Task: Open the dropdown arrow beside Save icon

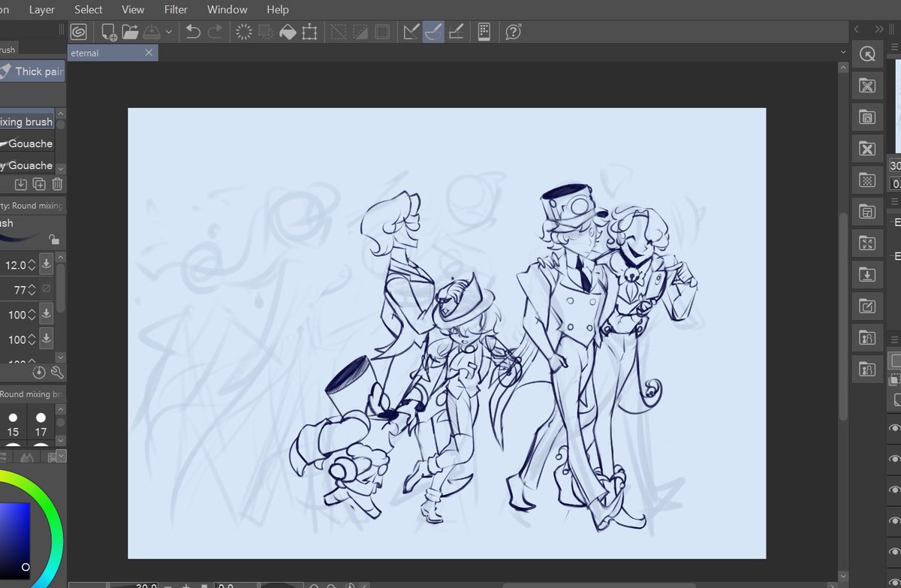Action: pyautogui.click(x=169, y=32)
